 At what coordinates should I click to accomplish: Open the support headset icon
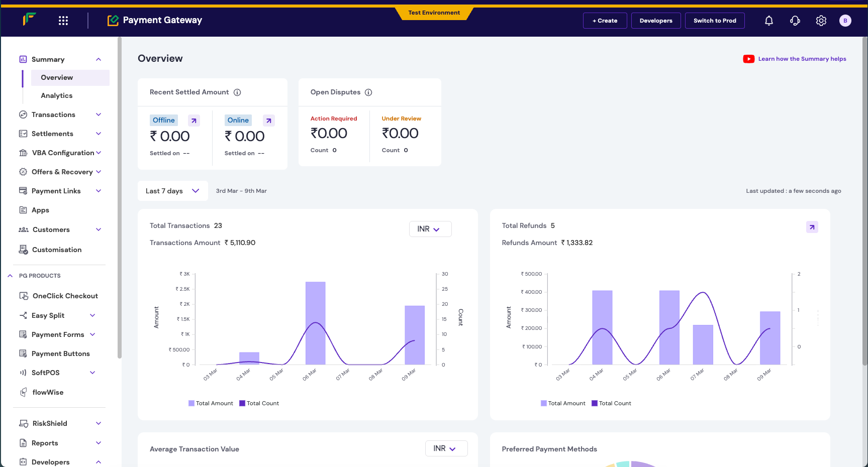(x=795, y=21)
